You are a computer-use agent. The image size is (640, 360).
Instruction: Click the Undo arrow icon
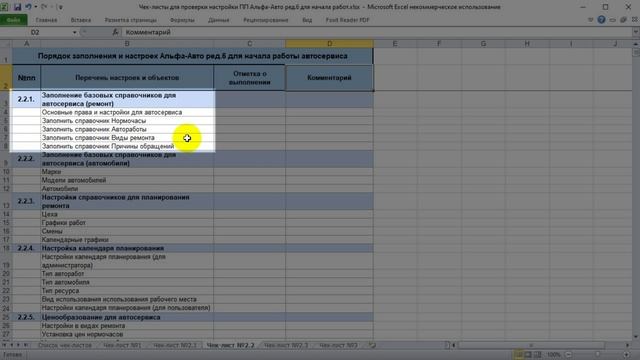coord(28,7)
